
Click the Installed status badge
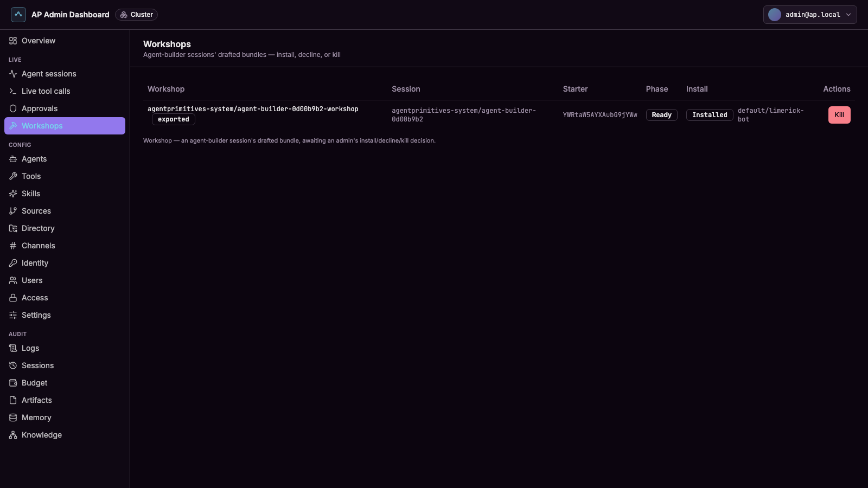coord(710,115)
